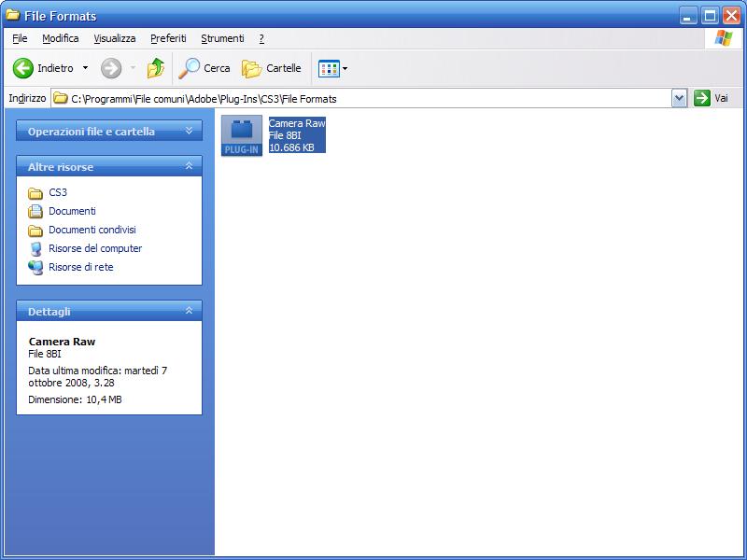Maximize the File Formats window
The image size is (747, 560).
[710, 16]
